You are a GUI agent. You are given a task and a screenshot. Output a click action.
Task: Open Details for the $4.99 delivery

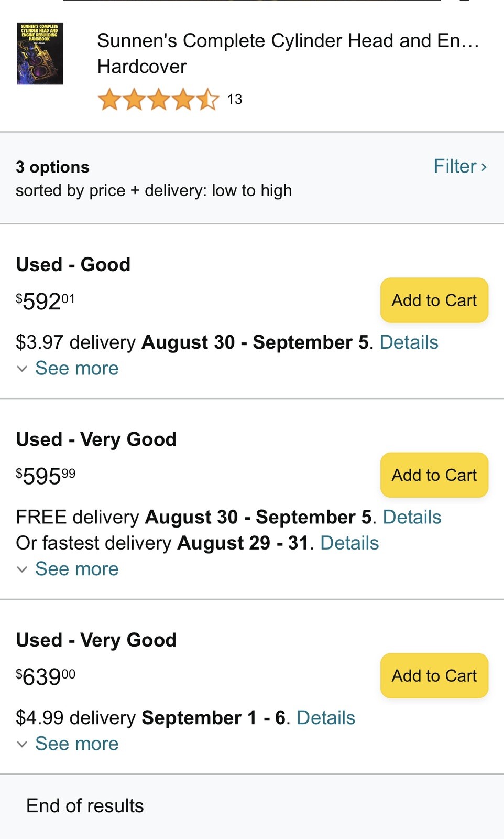pyautogui.click(x=326, y=718)
